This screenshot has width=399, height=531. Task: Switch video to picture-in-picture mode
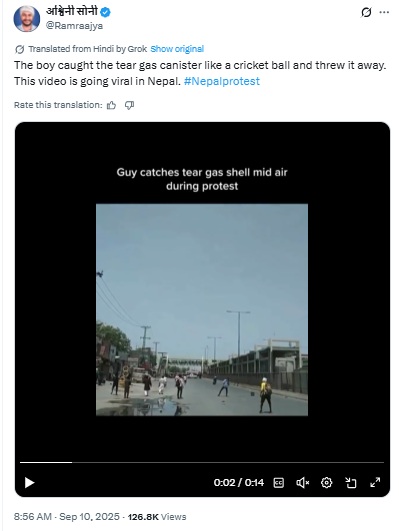coord(351,483)
